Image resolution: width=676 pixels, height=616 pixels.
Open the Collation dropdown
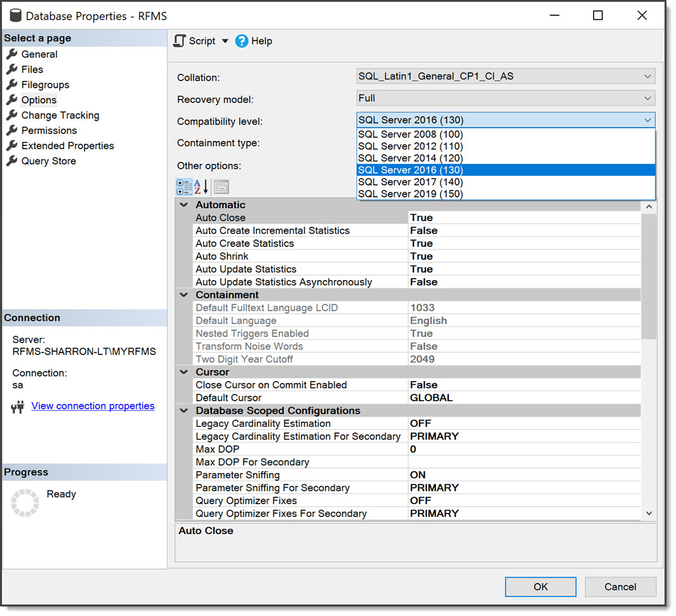pos(506,76)
